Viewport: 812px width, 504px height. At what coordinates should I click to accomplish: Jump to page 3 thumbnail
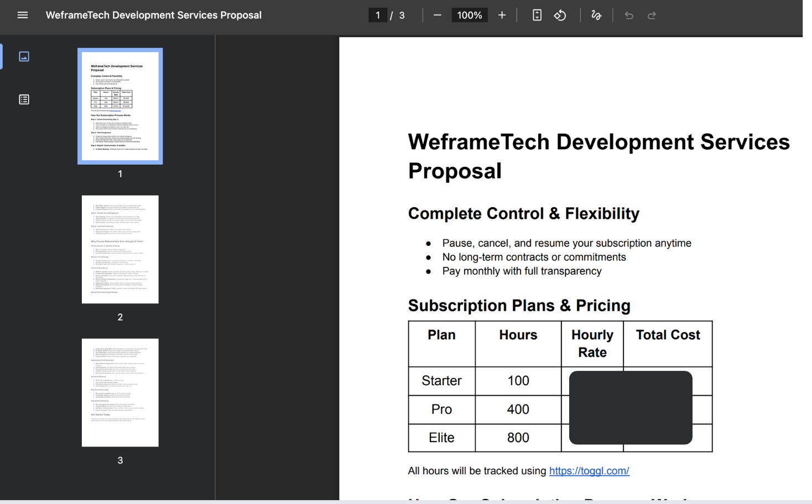120,392
